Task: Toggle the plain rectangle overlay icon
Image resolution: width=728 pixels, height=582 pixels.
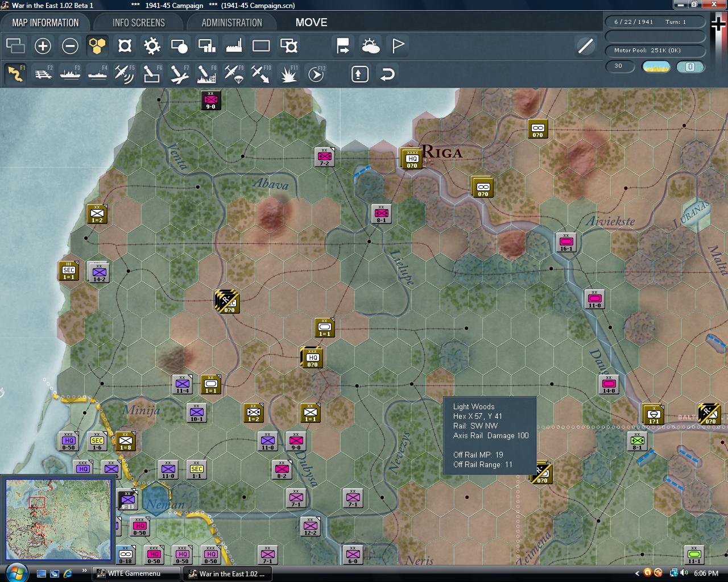Action: (261, 46)
